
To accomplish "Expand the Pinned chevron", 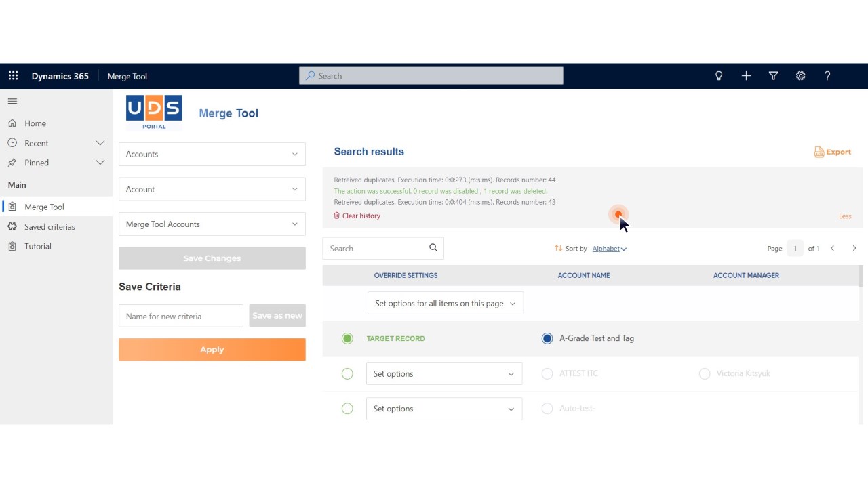I will click(100, 163).
